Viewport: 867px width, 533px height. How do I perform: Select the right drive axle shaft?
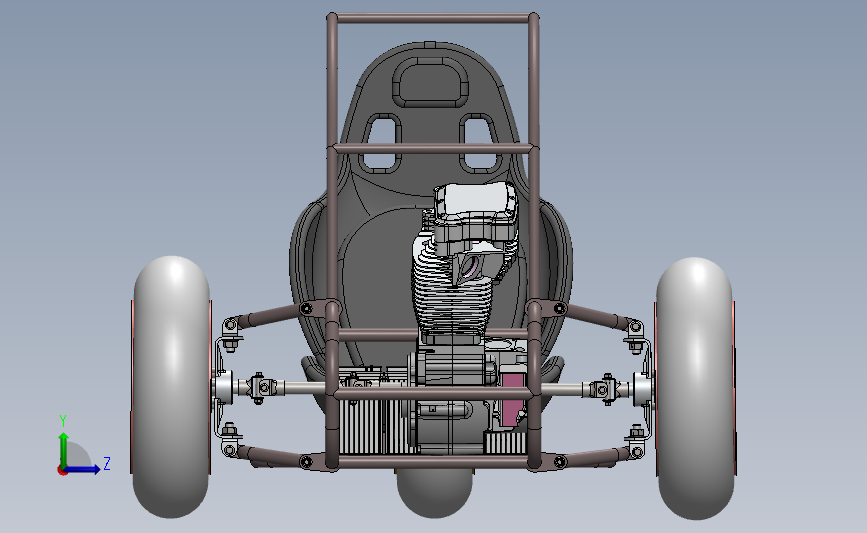tap(561, 388)
